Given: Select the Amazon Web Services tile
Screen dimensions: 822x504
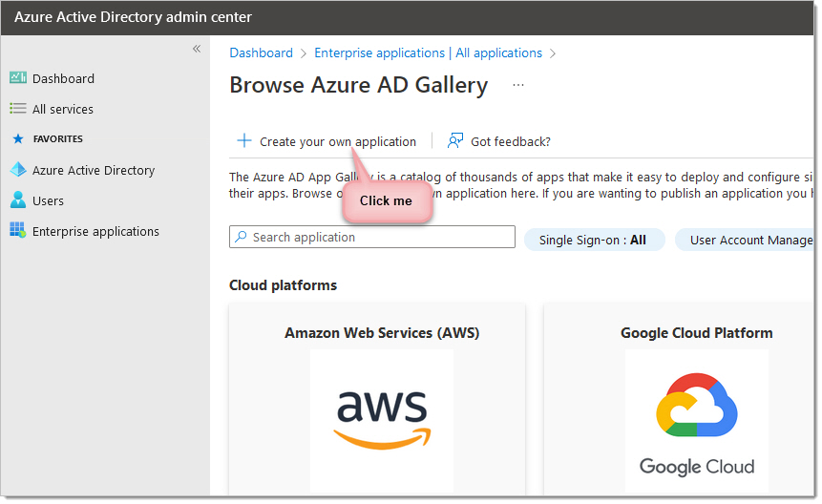Looking at the screenshot, I should pos(382,401).
